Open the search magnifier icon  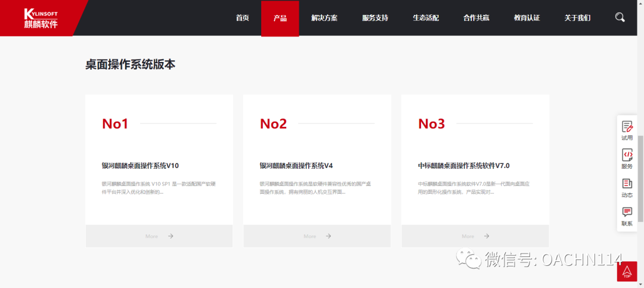coord(620,18)
